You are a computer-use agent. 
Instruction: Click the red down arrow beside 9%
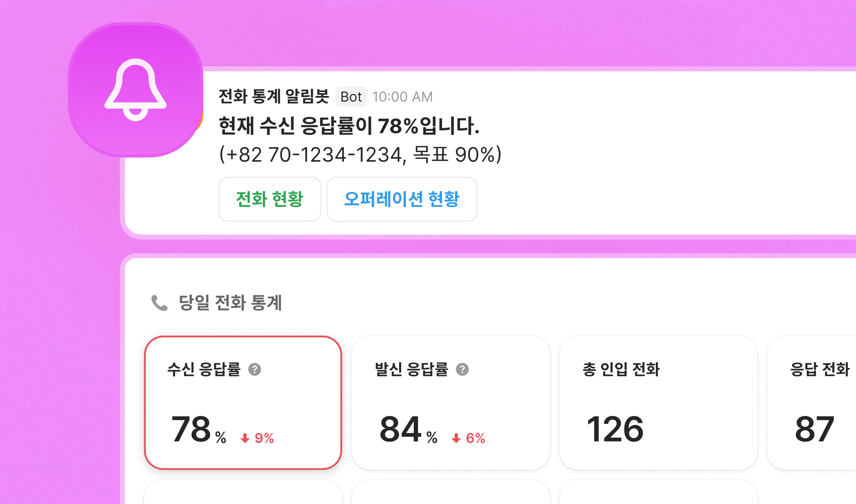[245, 438]
